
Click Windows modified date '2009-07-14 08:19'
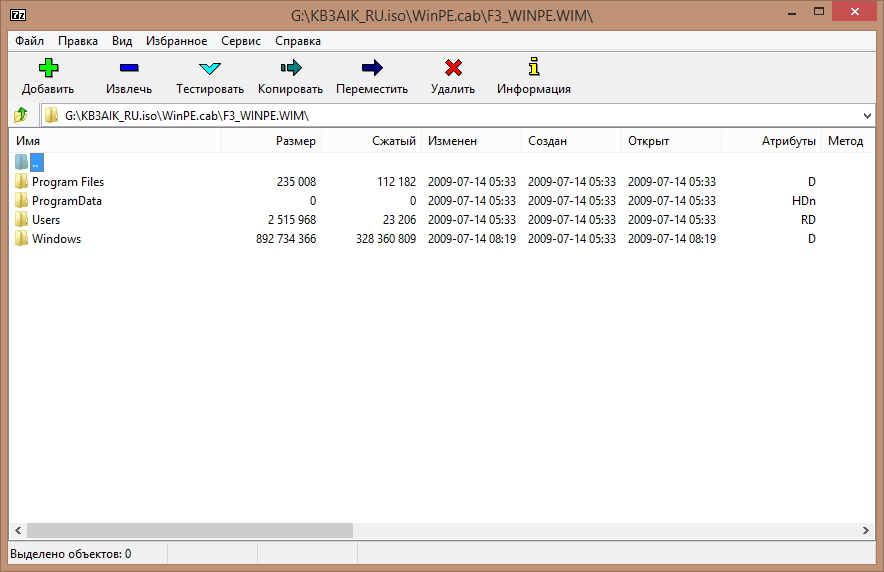[472, 238]
